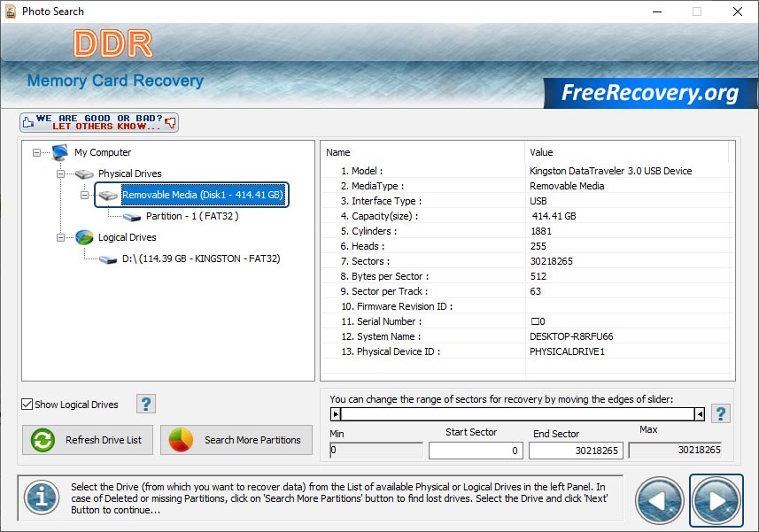Click Refresh Drive List button
Image resolution: width=759 pixels, height=532 pixels.
pyautogui.click(x=88, y=440)
